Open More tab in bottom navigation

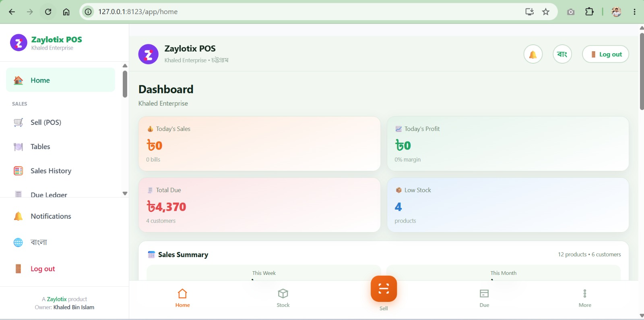click(x=585, y=298)
